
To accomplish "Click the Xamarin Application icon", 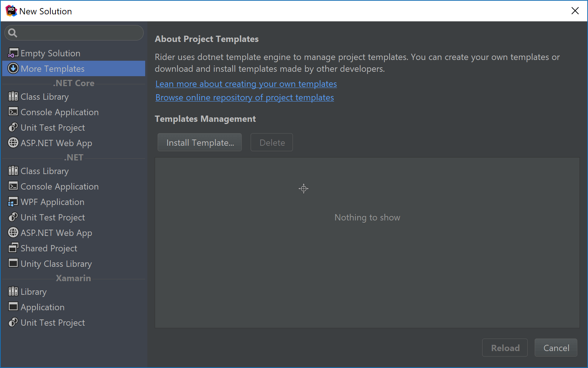I will point(13,307).
